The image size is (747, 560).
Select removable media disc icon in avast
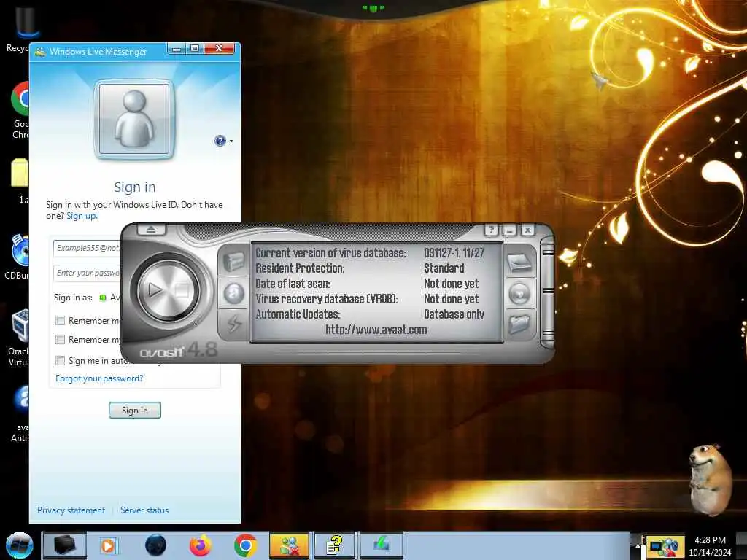pyautogui.click(x=519, y=293)
